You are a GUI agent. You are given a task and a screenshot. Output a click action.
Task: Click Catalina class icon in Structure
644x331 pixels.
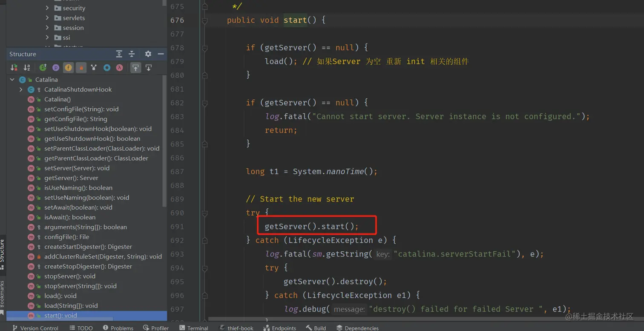23,80
